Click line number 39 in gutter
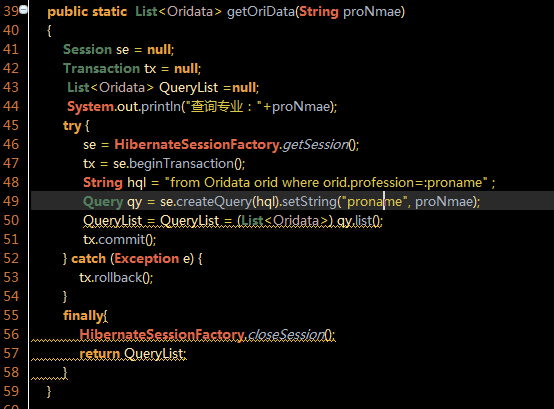This screenshot has width=554, height=409. point(11,11)
